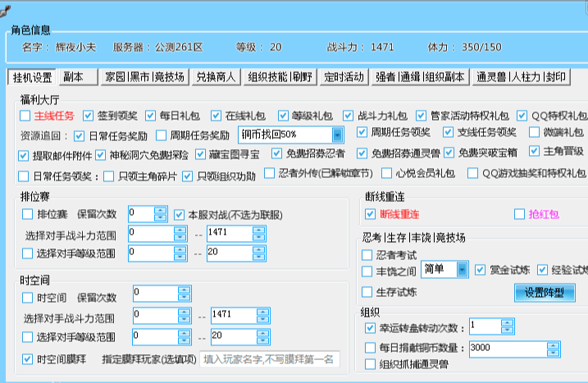Image resolution: width=588 pixels, height=383 pixels.
Task: Enable the 主线任务 checkbox
Action: click(25, 116)
